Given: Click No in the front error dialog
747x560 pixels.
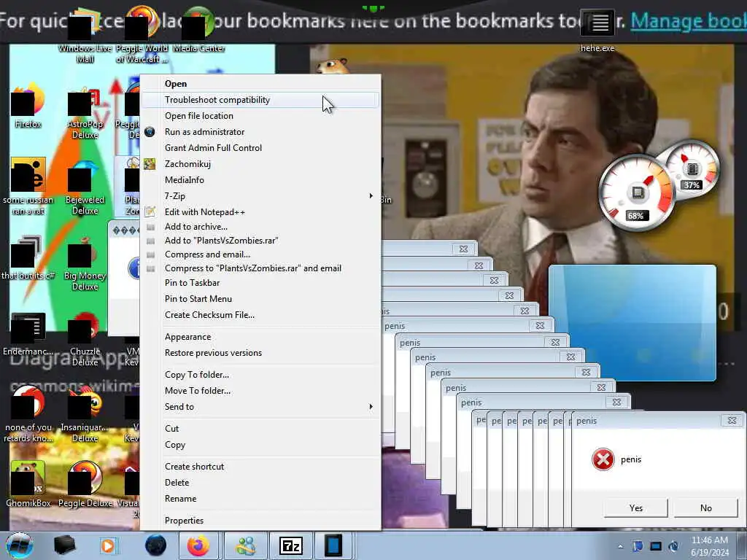Looking at the screenshot, I should (x=706, y=508).
